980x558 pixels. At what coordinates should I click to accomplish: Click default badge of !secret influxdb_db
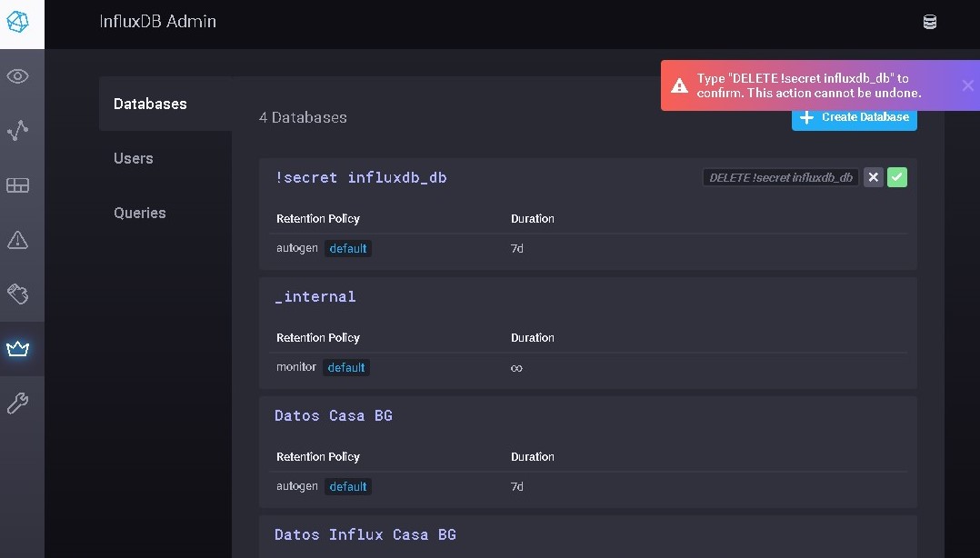coord(348,249)
